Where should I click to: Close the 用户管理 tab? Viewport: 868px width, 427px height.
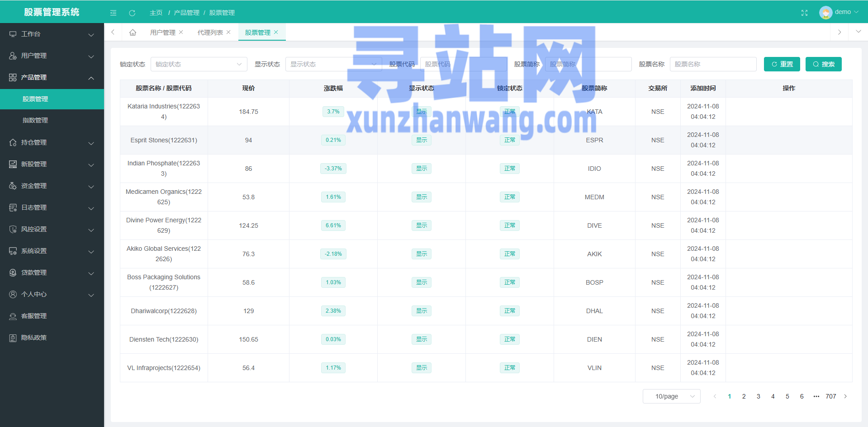(181, 32)
